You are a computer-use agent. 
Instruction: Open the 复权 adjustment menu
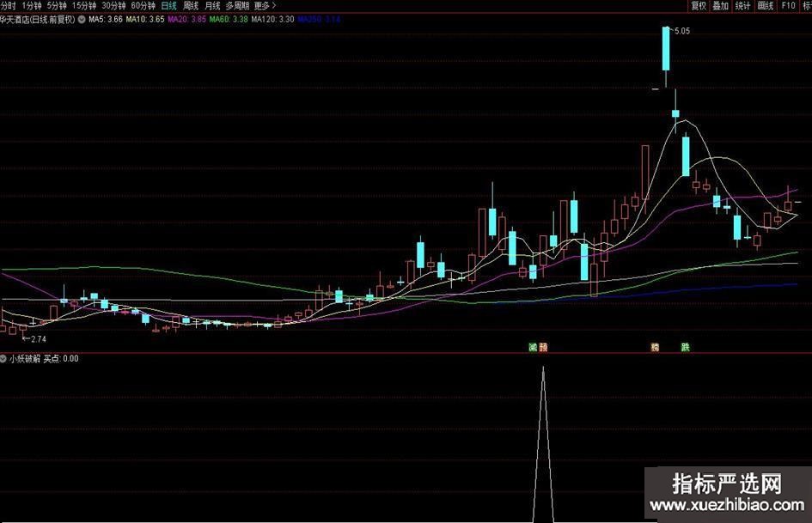[x=699, y=5]
